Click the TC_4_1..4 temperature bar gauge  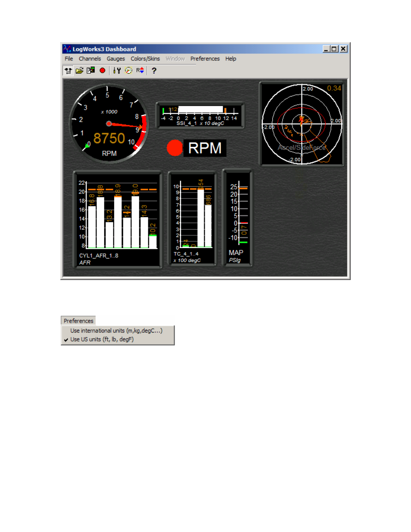click(x=192, y=219)
